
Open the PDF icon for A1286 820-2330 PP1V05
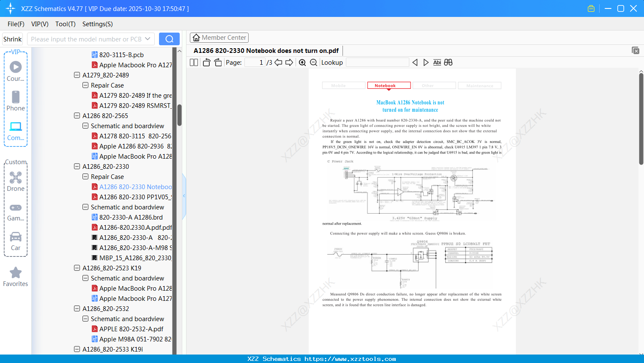click(x=95, y=197)
